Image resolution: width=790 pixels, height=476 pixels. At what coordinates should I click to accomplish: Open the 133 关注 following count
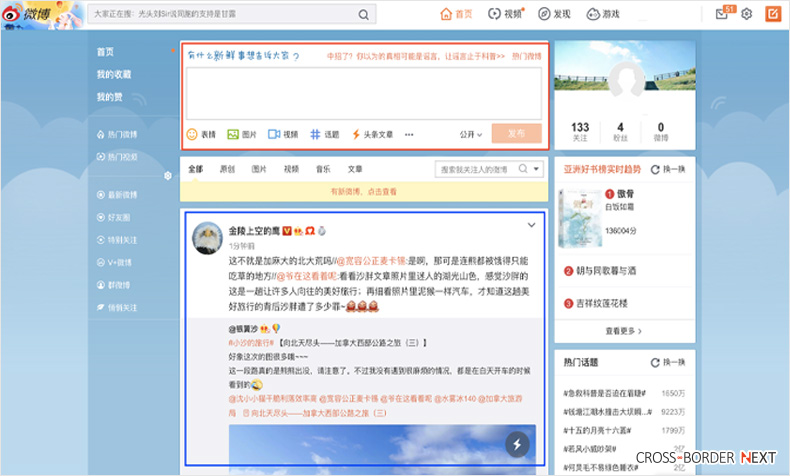[x=580, y=131]
